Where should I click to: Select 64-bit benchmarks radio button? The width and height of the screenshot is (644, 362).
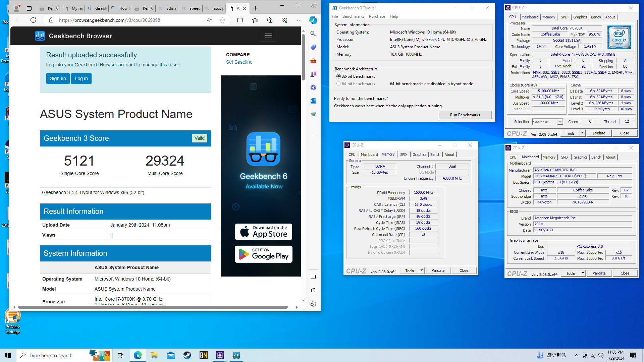tap(338, 84)
